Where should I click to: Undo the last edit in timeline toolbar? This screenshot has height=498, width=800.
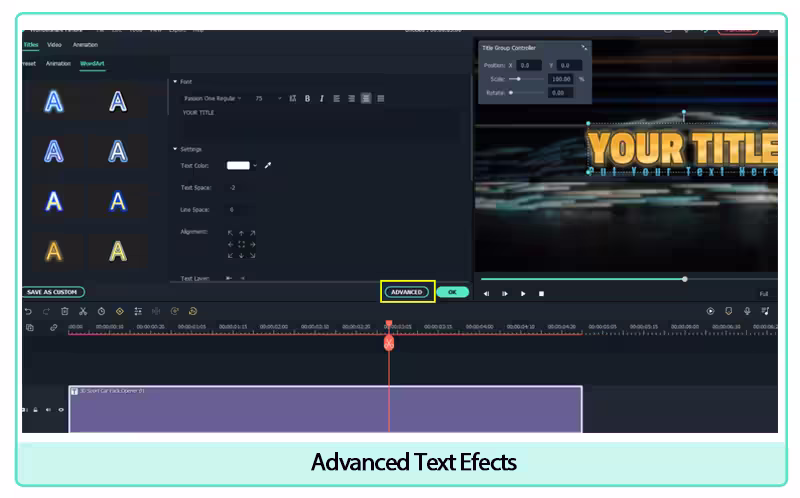[28, 311]
